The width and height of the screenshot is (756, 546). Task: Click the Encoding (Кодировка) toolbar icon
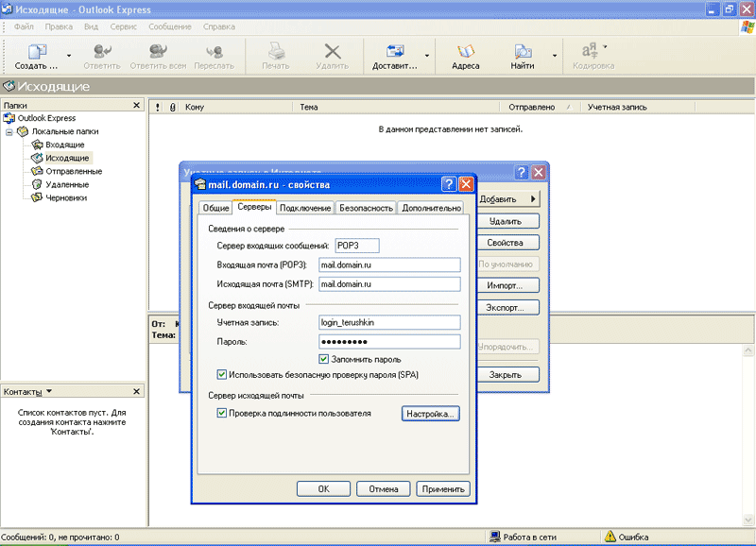pyautogui.click(x=590, y=51)
